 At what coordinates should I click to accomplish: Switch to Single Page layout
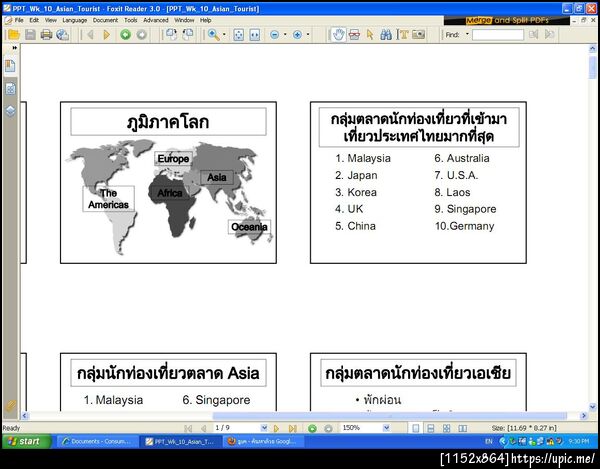(x=416, y=428)
